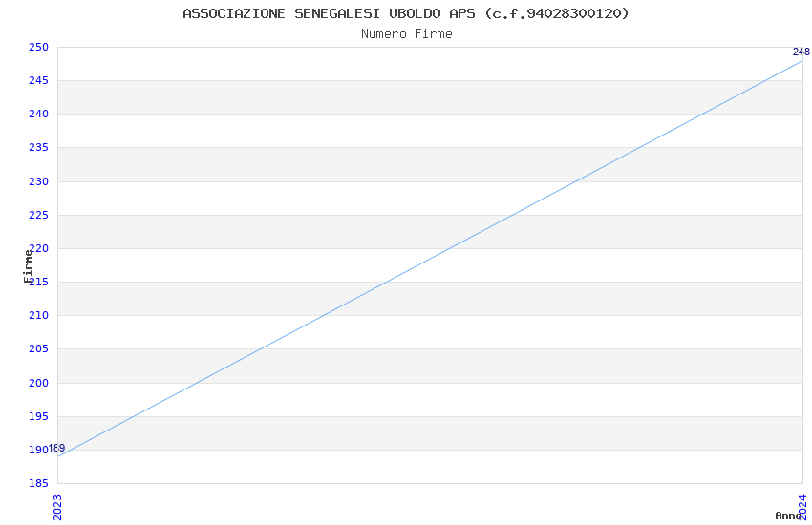Click the 190 y-axis tick label
The image size is (812, 525).
38,450
